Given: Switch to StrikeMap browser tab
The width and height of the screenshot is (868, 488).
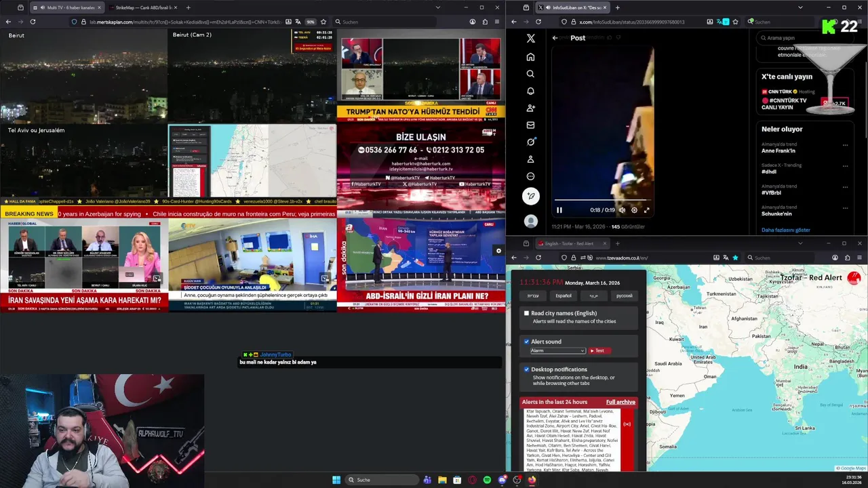Looking at the screenshot, I should [x=143, y=7].
